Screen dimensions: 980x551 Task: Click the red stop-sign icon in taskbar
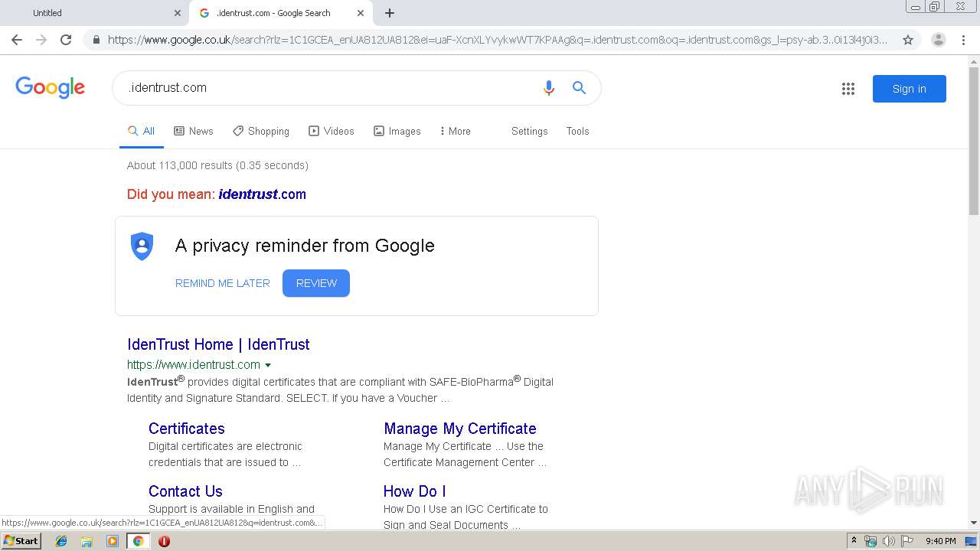tap(164, 541)
